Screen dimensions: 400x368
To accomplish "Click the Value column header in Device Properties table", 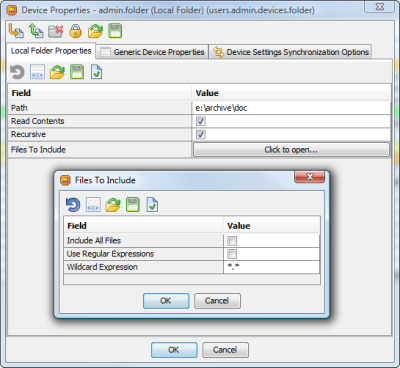I will coord(291,93).
